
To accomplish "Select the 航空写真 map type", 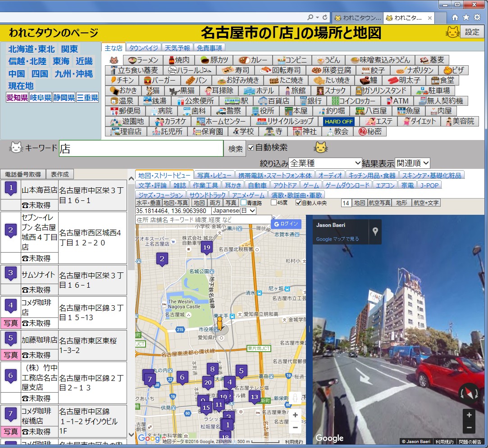I will point(379,203).
